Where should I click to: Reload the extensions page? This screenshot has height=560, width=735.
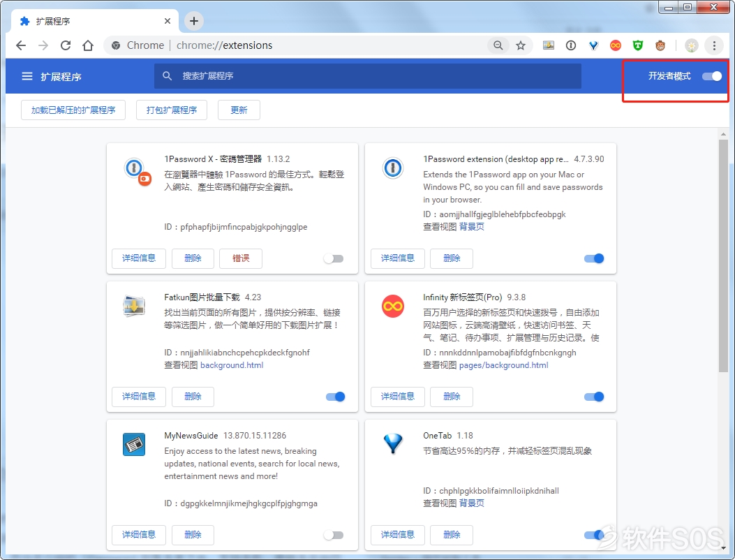[66, 45]
